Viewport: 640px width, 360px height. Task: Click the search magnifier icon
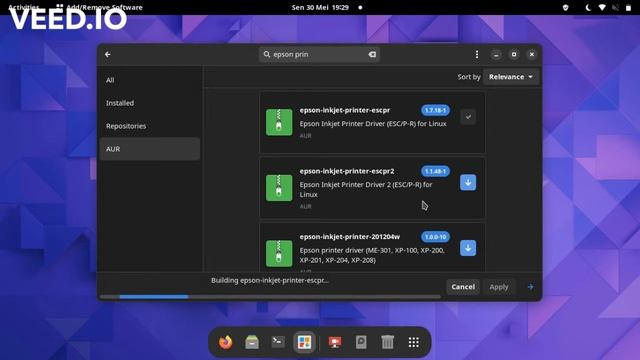point(267,54)
